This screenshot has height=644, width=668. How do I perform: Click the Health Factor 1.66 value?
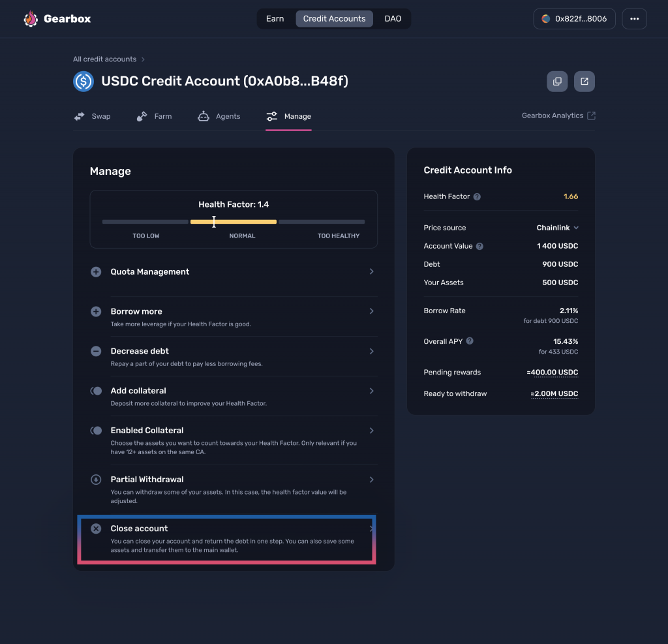[x=571, y=196]
